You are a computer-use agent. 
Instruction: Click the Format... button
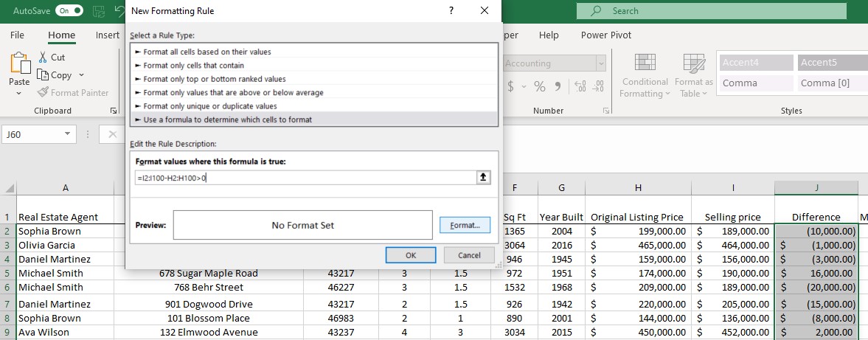(x=465, y=225)
